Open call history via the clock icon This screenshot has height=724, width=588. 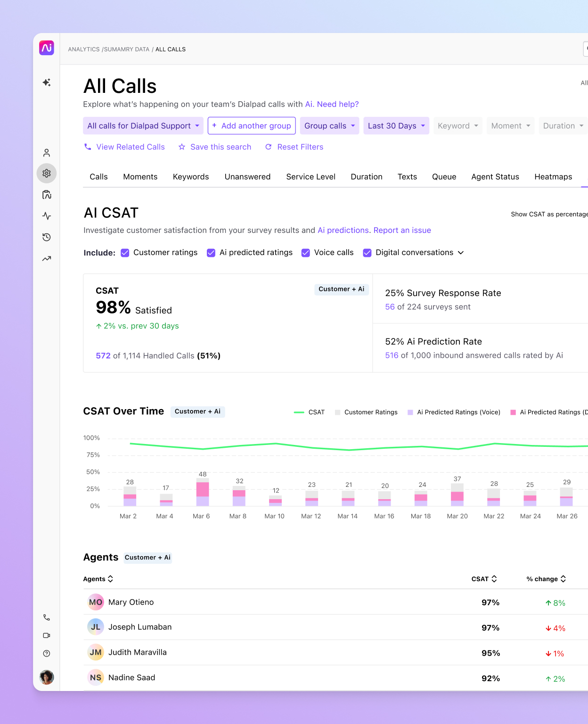[x=46, y=237]
